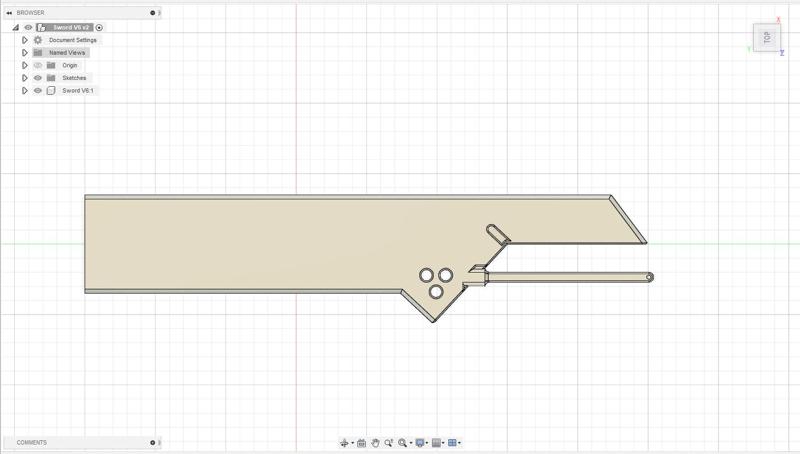Expand the Sword V6:1 component node

(24, 90)
